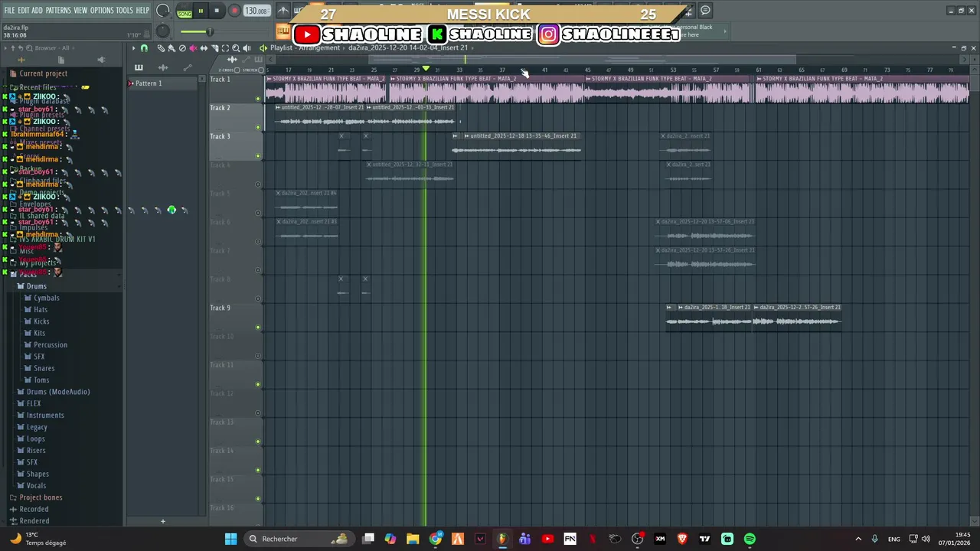The image size is (980, 551).
Task: Select the Paint brush tool in the playlist
Action: coord(171,48)
